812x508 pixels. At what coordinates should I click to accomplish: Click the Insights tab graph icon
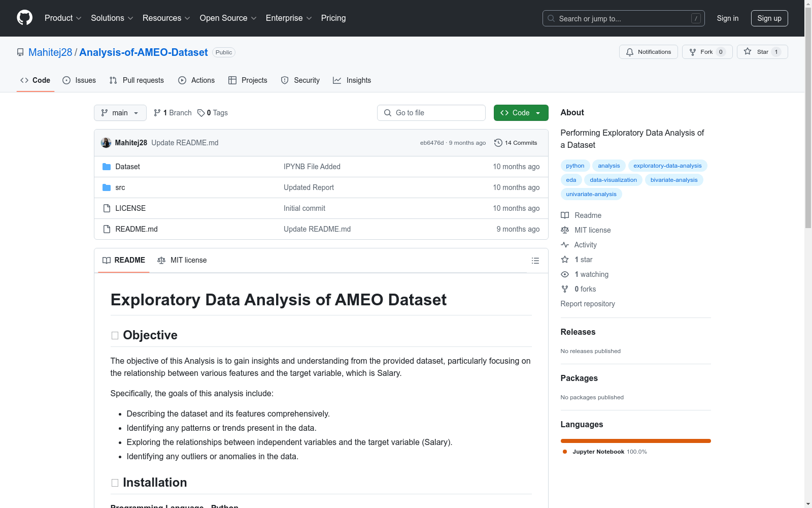click(337, 80)
